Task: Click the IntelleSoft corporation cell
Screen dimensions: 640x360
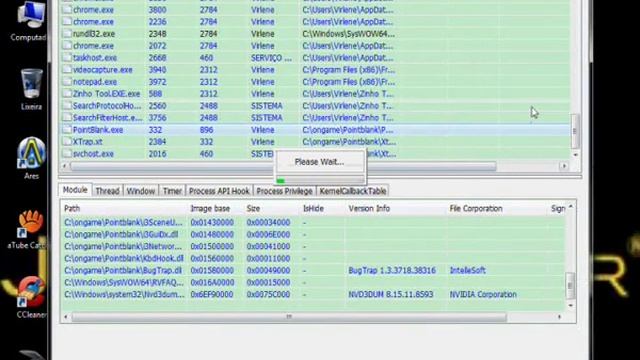Action: click(467, 270)
